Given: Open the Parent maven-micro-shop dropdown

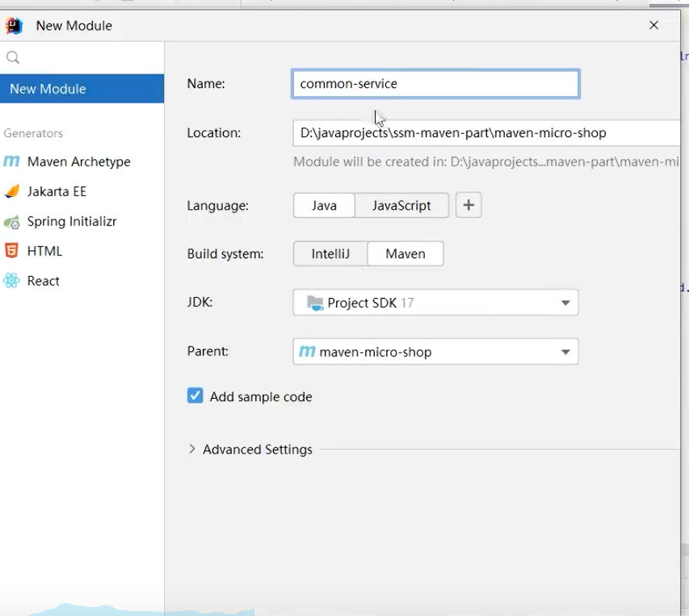Looking at the screenshot, I should click(435, 352).
